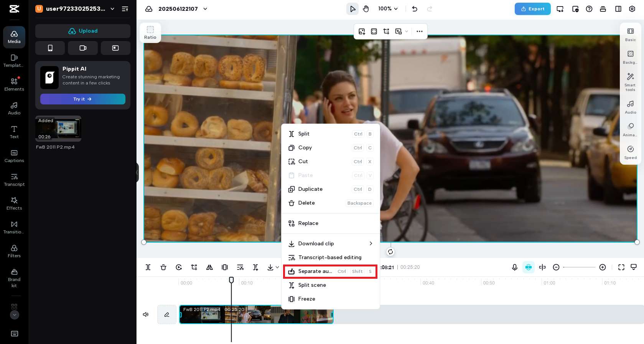This screenshot has width=644, height=344.
Task: Open the help menu icon
Action: 589,9
